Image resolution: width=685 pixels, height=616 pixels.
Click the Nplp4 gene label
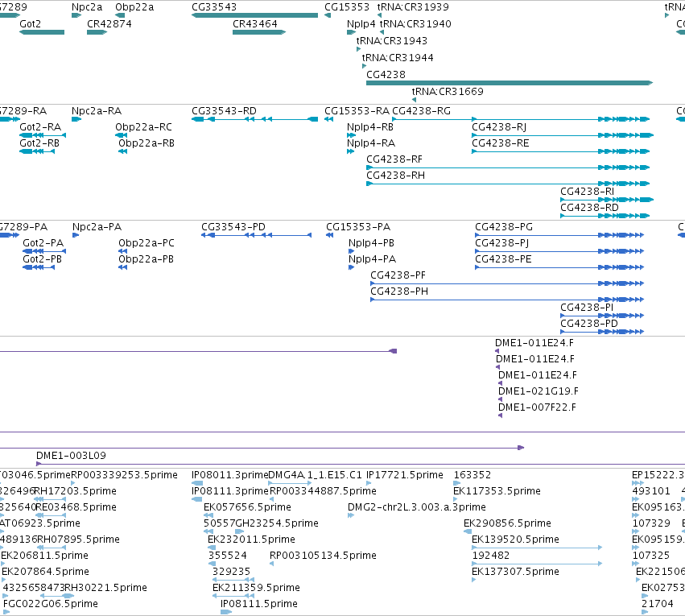tap(361, 24)
